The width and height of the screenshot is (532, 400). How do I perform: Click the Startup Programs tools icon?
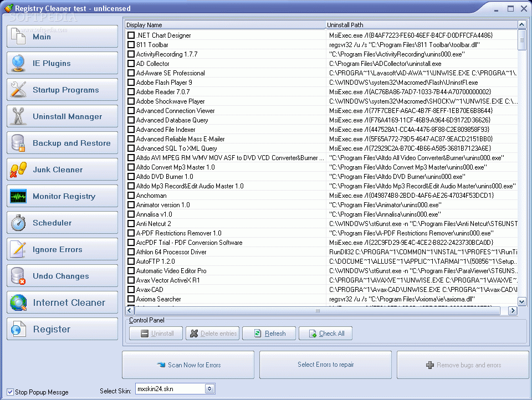click(x=18, y=90)
